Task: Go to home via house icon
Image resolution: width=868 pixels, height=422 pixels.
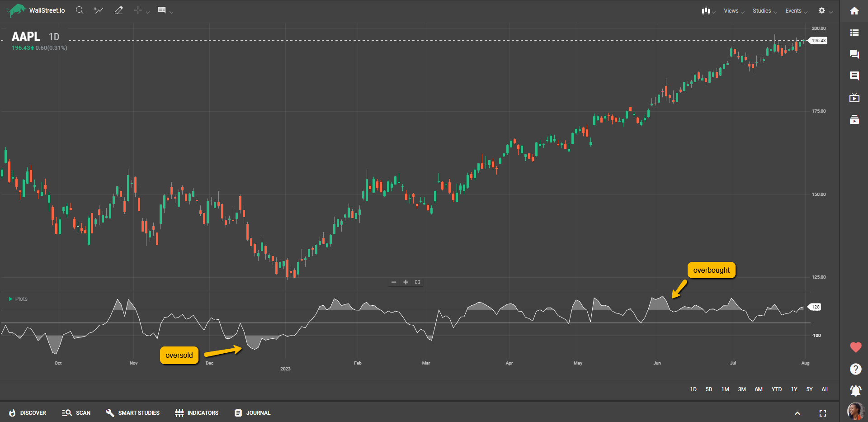Action: (854, 11)
